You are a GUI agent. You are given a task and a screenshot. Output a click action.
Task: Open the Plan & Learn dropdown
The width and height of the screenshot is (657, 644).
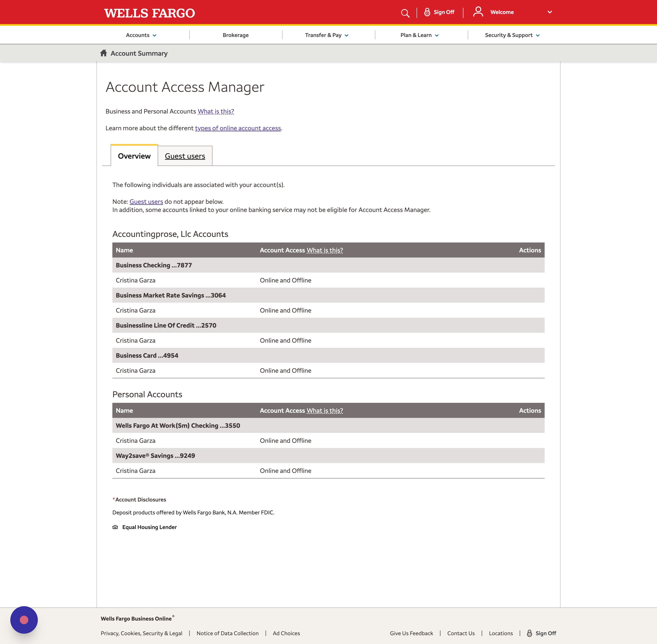[419, 35]
